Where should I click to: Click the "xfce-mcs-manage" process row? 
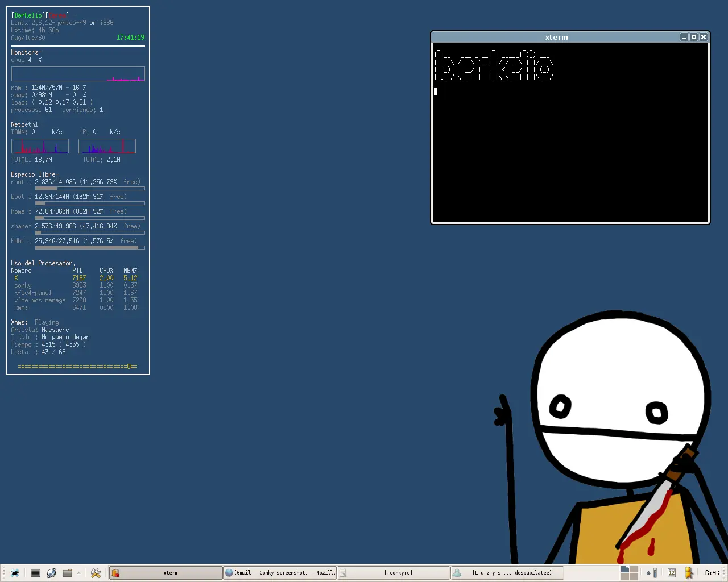pos(76,300)
